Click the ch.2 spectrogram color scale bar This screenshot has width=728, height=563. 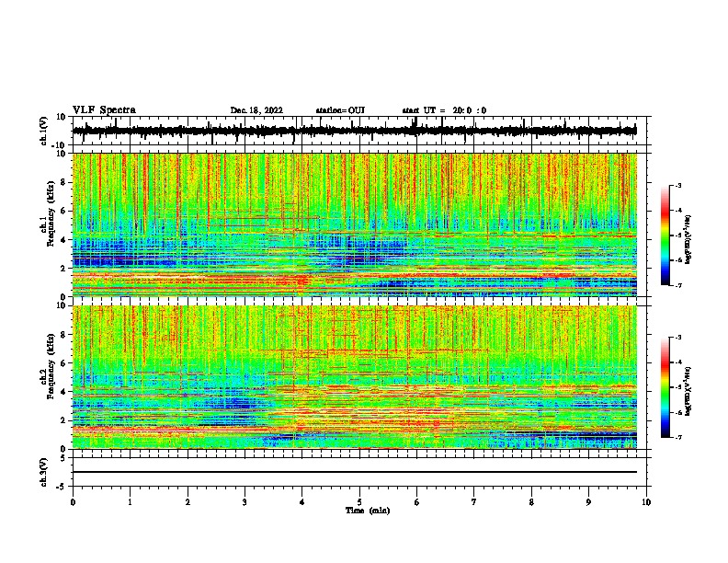pyautogui.click(x=665, y=387)
